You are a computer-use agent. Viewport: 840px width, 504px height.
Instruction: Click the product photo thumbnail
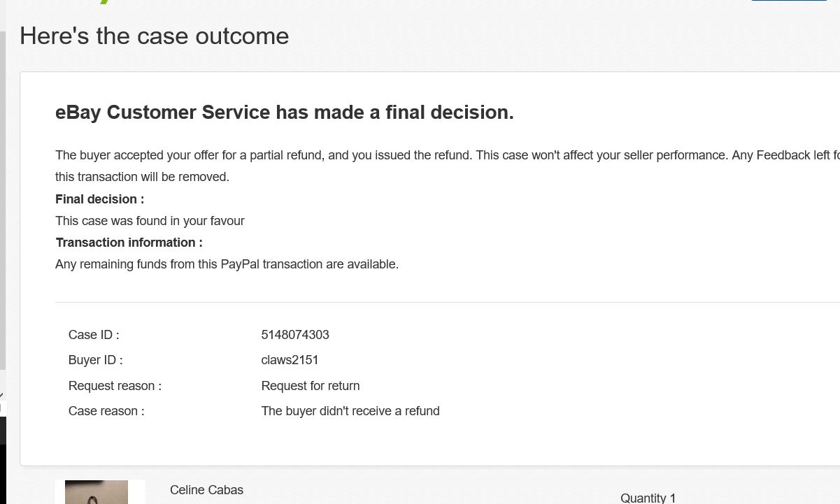[x=97, y=492]
